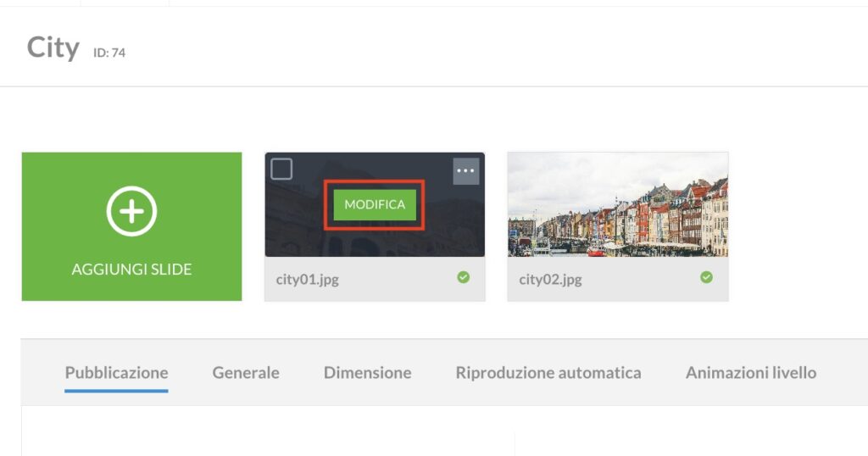Click the green MODIFICA button
The height and width of the screenshot is (456, 868).
(x=375, y=205)
